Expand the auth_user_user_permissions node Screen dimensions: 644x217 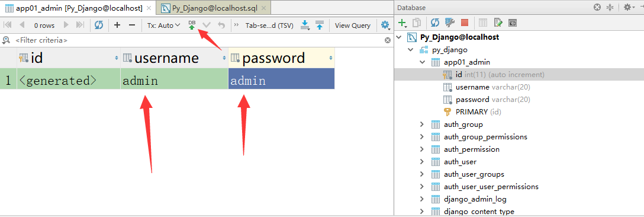pyautogui.click(x=422, y=187)
